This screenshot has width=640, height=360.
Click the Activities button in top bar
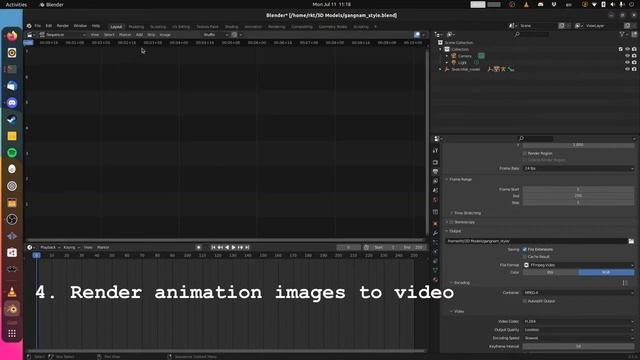pyautogui.click(x=16, y=4)
